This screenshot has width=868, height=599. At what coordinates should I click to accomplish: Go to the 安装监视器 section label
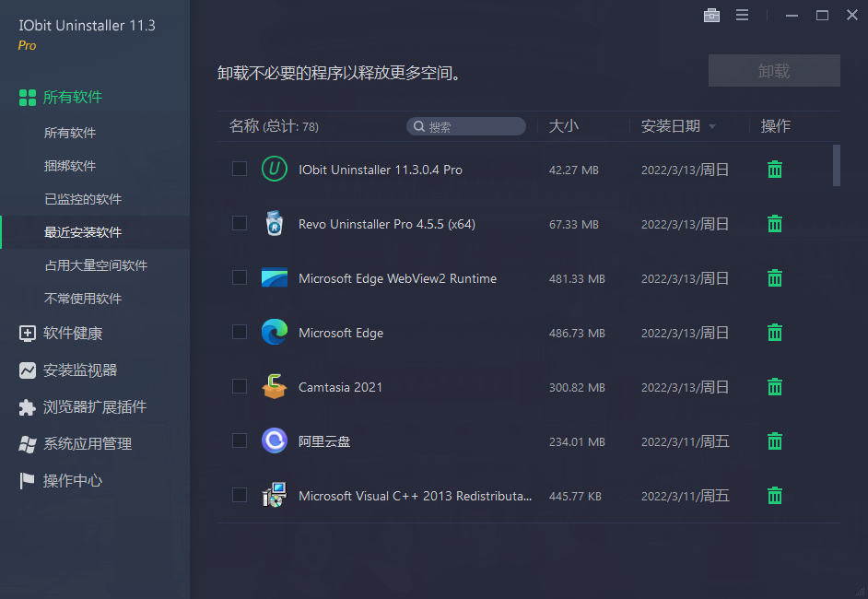coord(80,370)
